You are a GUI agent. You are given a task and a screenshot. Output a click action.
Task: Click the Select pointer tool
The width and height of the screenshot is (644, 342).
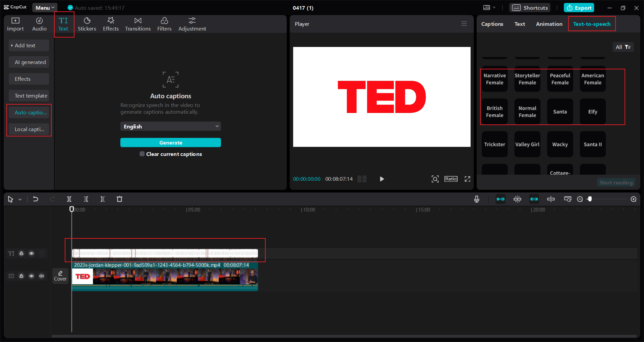[10, 199]
